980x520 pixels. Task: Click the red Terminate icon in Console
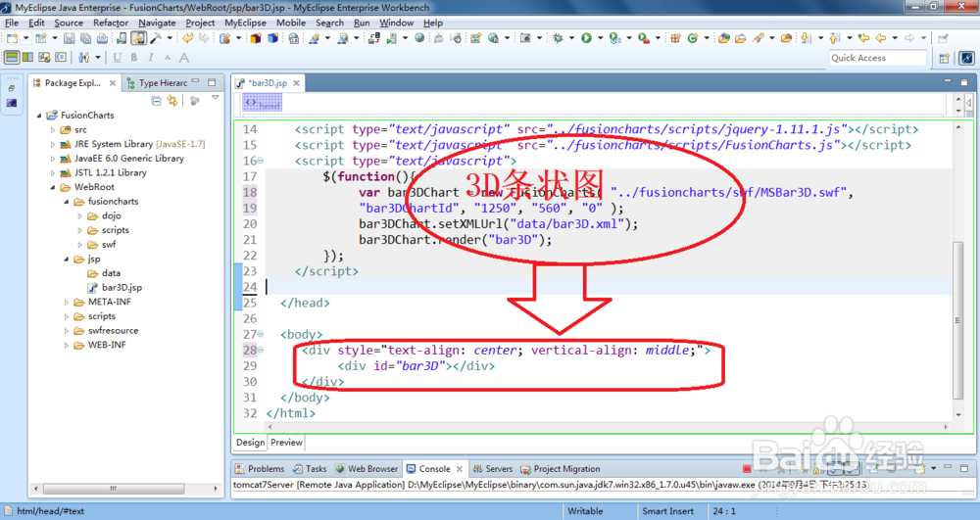747,469
